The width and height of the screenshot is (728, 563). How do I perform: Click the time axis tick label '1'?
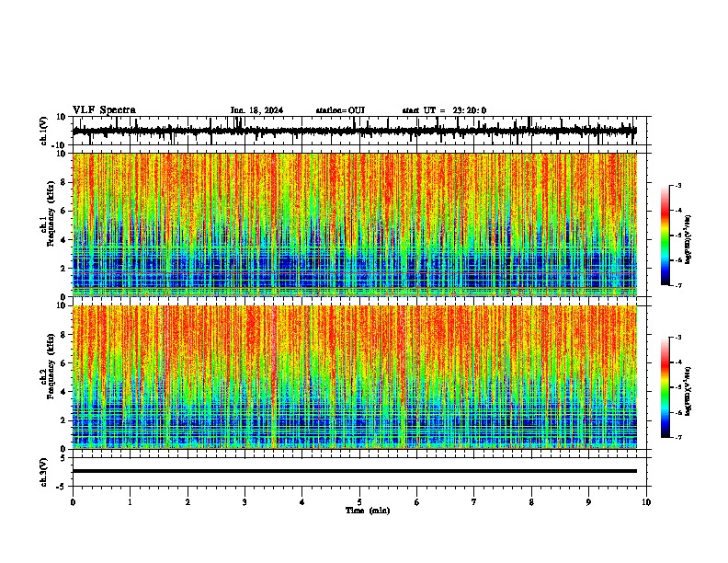pos(130,502)
